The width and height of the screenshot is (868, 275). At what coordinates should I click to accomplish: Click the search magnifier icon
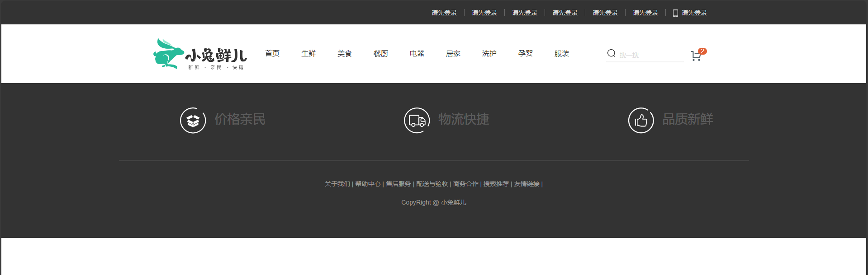coord(611,53)
